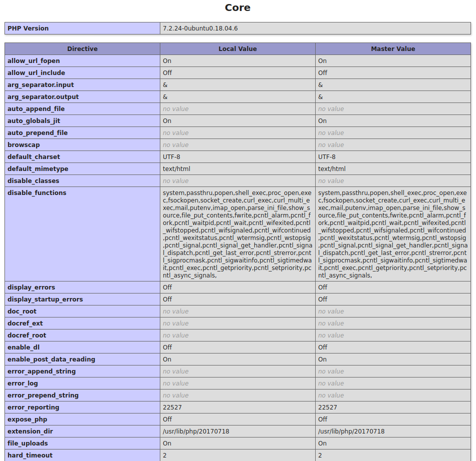Click the allow_url_include local value Off
Viewport: 476px width, 461px height.
tap(167, 73)
